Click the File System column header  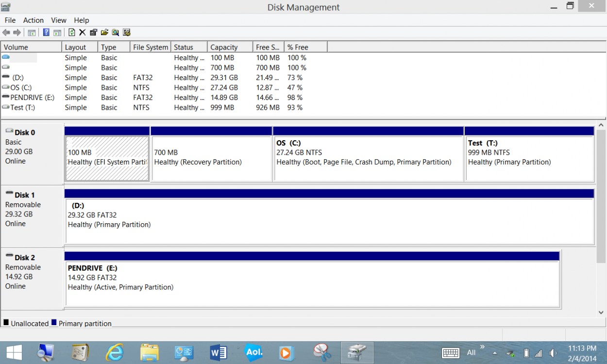151,47
